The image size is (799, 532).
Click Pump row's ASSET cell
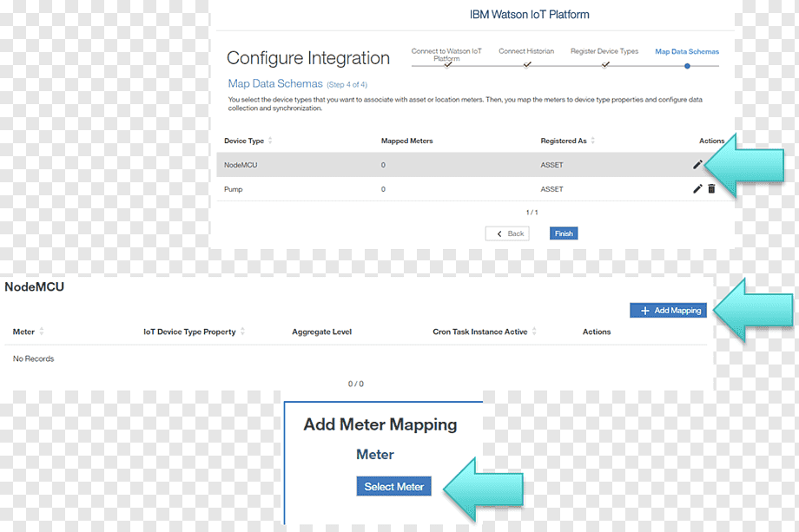point(551,189)
